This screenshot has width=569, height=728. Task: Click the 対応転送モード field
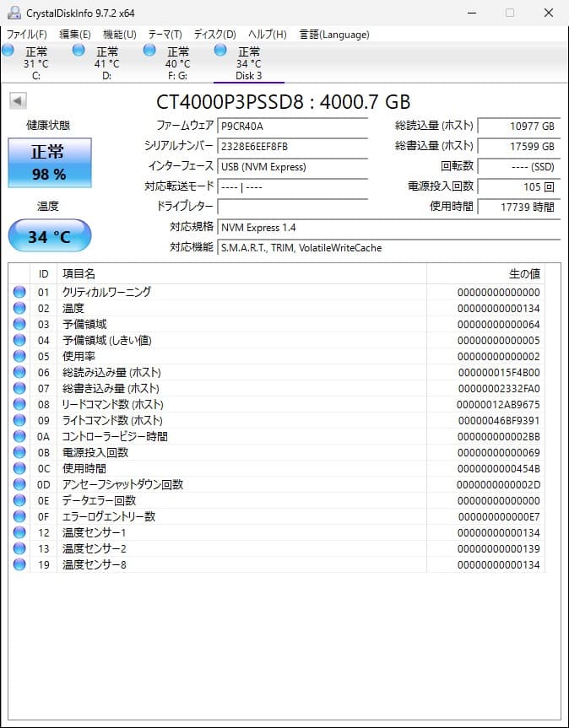click(x=293, y=186)
